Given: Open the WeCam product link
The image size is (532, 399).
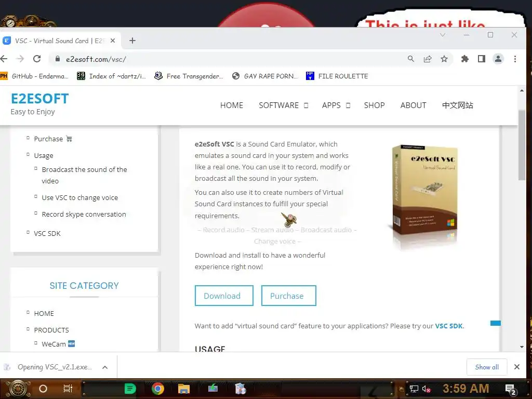Looking at the screenshot, I should [54, 344].
